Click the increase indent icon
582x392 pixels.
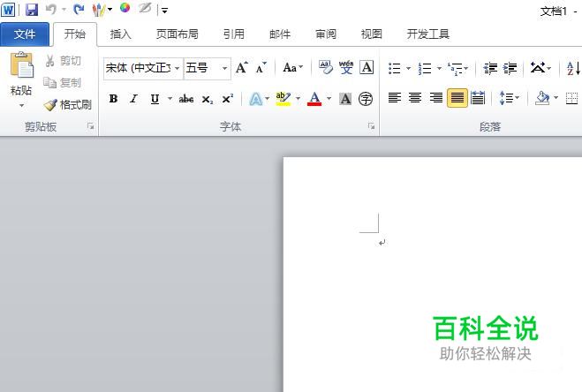tap(510, 68)
